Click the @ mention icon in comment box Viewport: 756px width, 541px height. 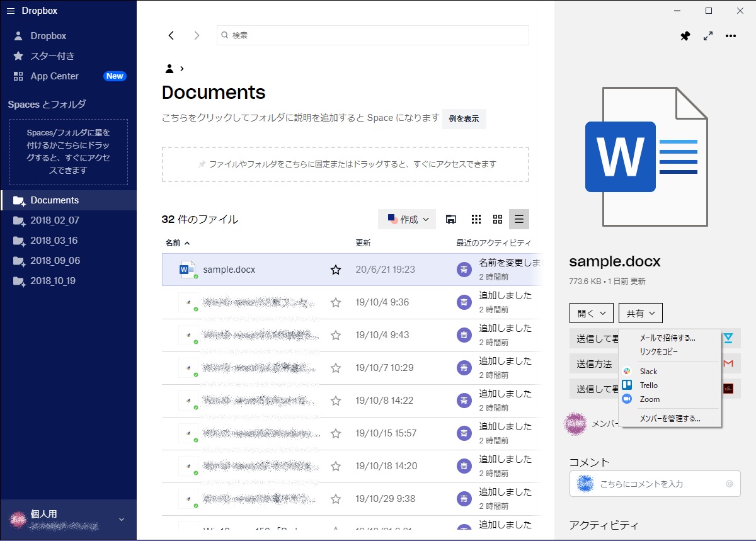(730, 484)
